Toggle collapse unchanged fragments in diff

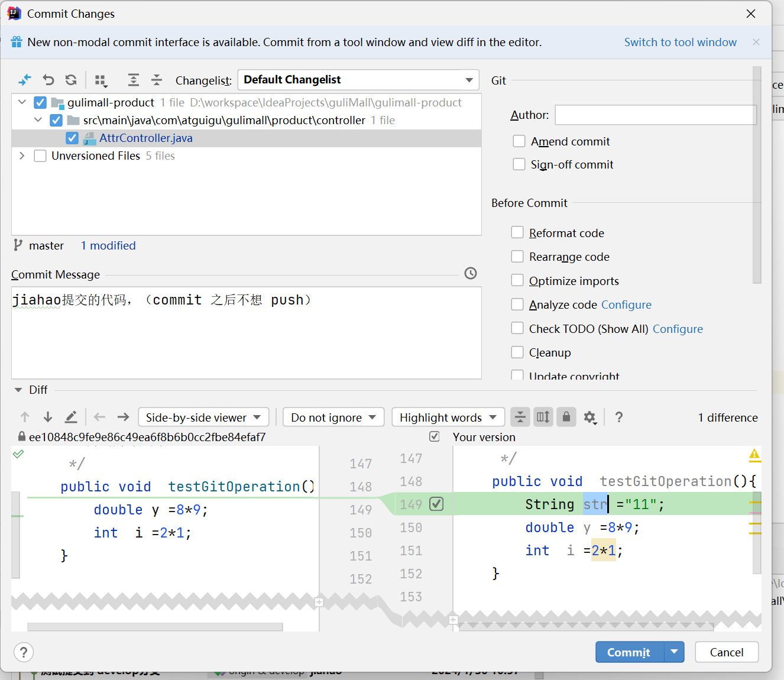point(520,417)
